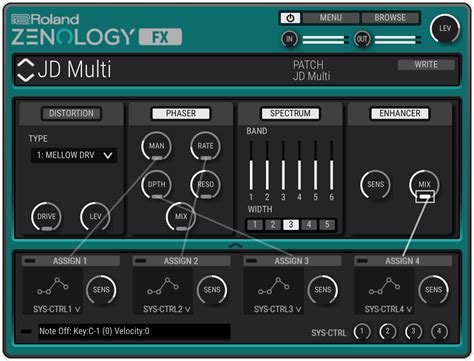
Task: Open the SYS-CTRL4 source dropdown
Action: pyautogui.click(x=388, y=310)
